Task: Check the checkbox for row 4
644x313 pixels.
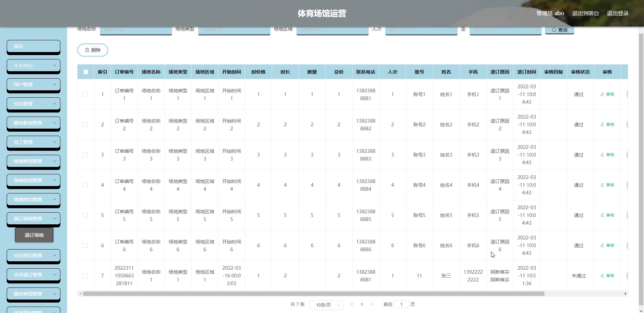Action: (85, 185)
